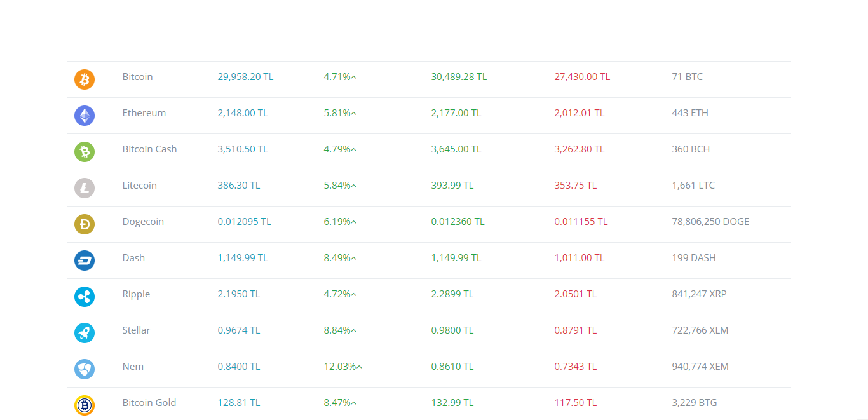Viewport: 868px width, 420px height.
Task: Click the Stellar rocket icon
Action: click(x=85, y=333)
